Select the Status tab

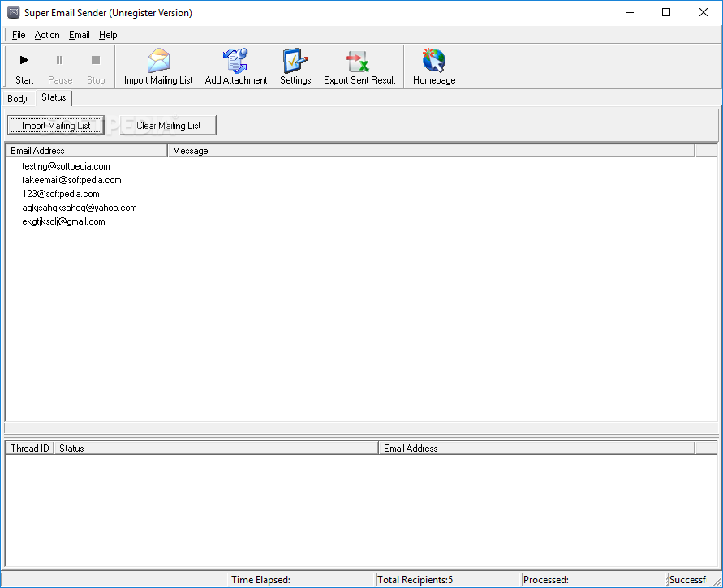tap(54, 97)
